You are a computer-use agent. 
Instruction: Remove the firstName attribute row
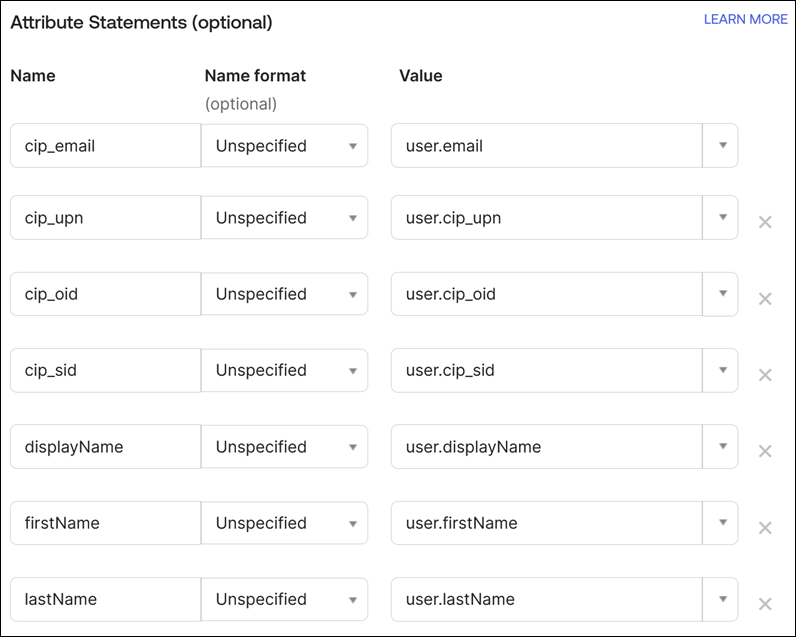pos(765,527)
